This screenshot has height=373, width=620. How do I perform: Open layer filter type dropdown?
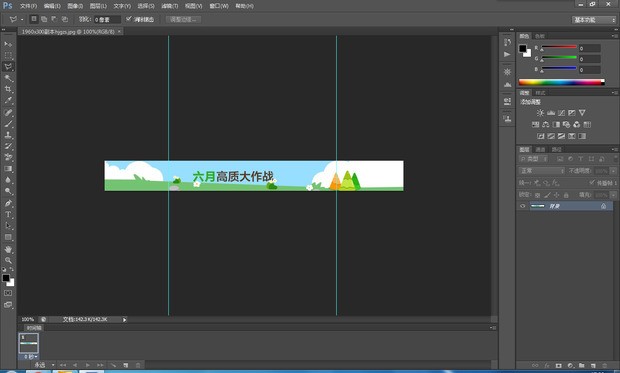pyautogui.click(x=533, y=159)
